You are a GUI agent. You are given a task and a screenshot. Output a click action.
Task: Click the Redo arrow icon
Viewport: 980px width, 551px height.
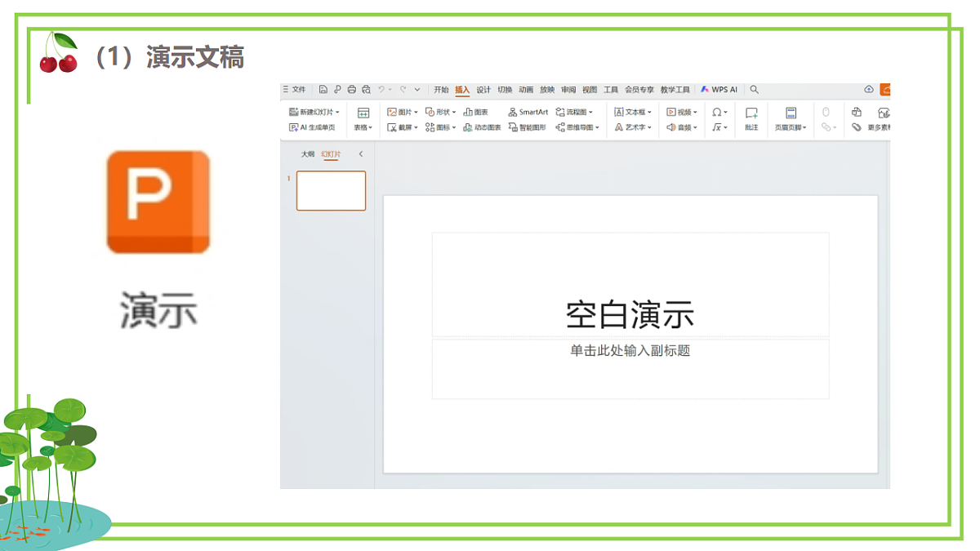pos(403,90)
